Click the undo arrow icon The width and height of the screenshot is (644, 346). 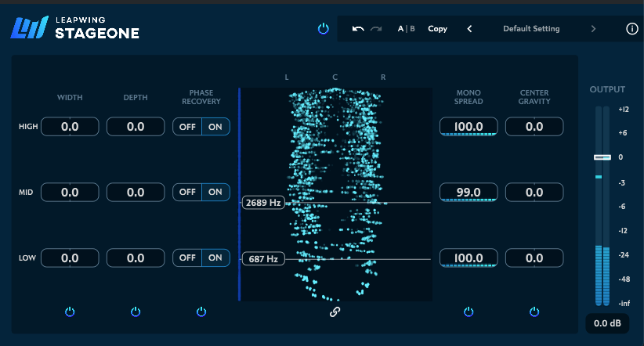click(x=358, y=29)
